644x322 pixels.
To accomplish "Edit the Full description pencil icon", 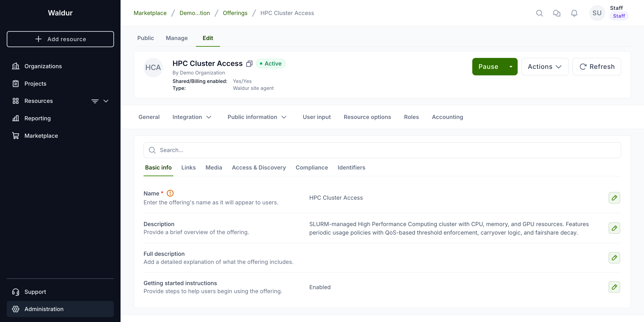I will point(614,258).
